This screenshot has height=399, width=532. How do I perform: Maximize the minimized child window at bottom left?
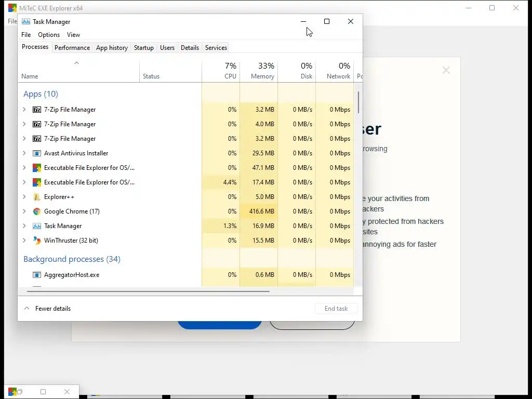(43, 392)
